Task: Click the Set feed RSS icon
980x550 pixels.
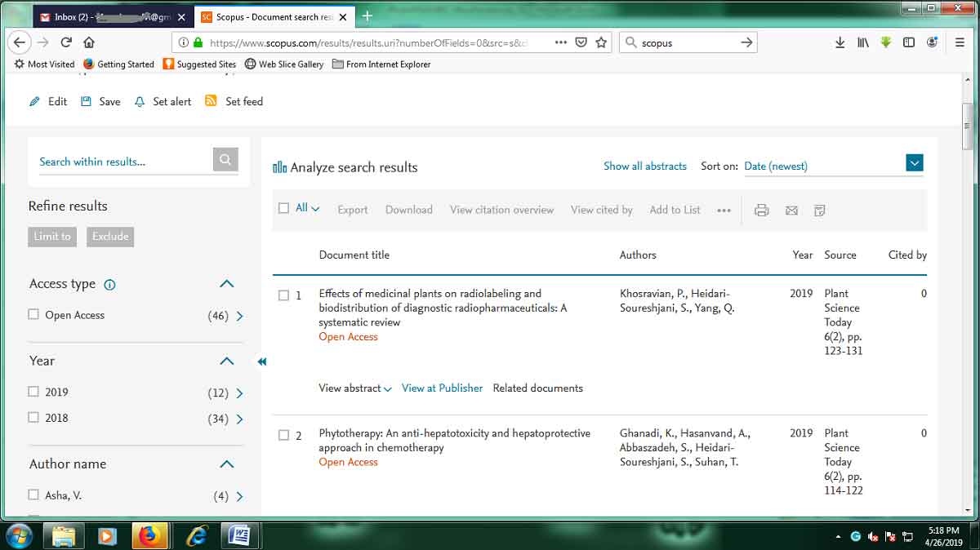Action: (x=211, y=101)
